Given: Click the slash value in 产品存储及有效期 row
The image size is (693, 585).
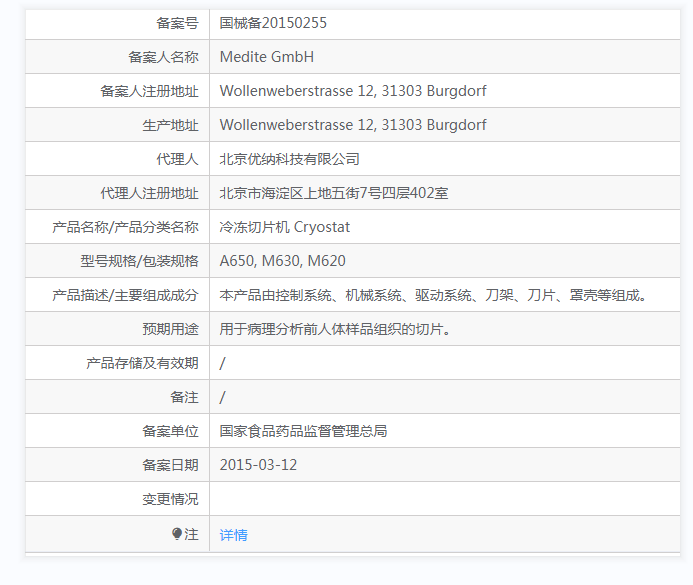Looking at the screenshot, I should tap(222, 363).
